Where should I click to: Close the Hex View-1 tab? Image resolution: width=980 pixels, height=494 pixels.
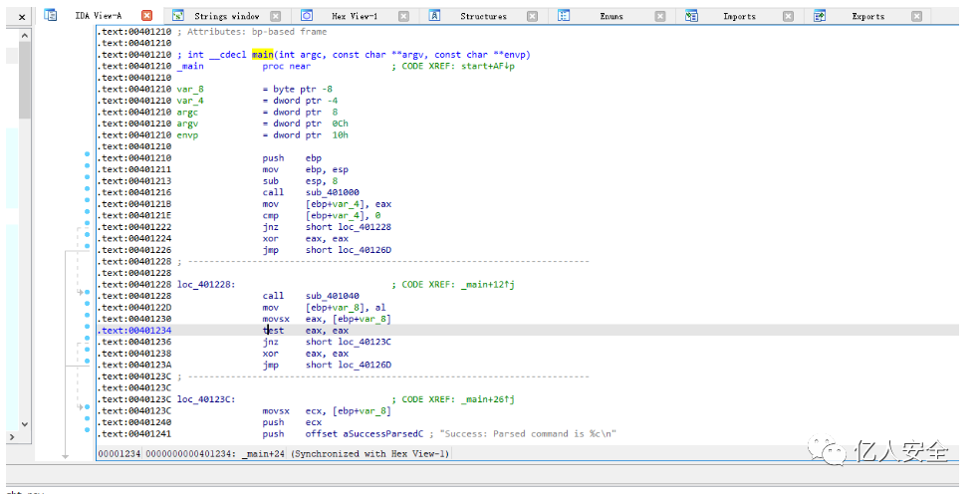coord(403,16)
